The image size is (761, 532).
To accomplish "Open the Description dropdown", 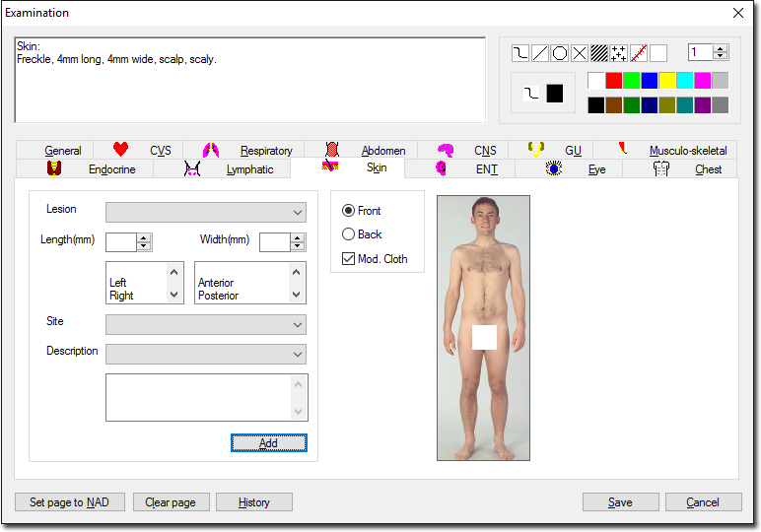I will [205, 355].
